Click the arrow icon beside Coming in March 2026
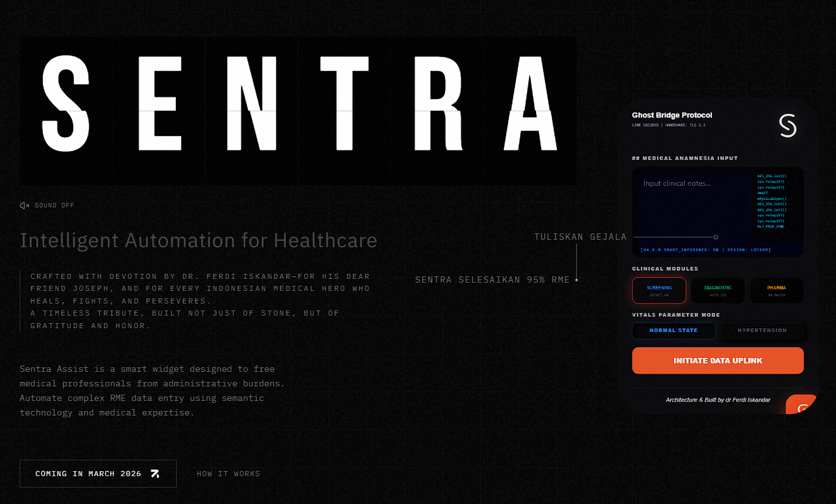 tap(155, 474)
